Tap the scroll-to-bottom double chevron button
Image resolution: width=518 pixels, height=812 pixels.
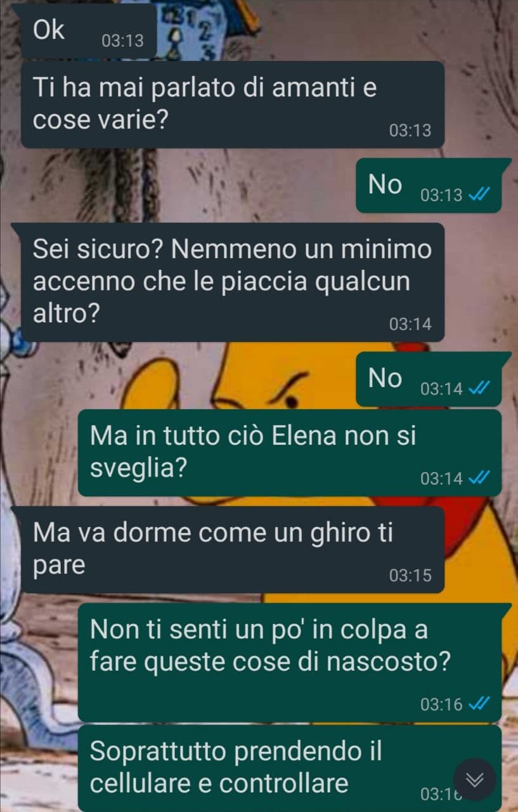click(475, 779)
